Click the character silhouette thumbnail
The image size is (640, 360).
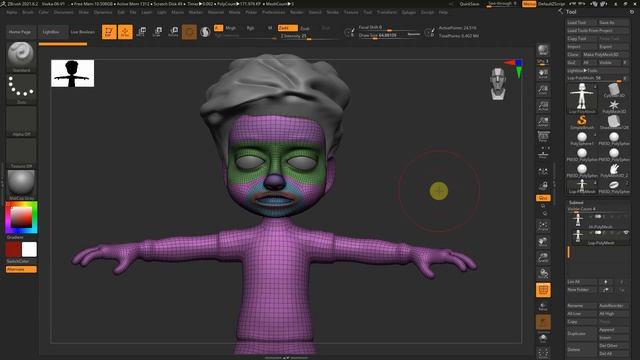73,73
